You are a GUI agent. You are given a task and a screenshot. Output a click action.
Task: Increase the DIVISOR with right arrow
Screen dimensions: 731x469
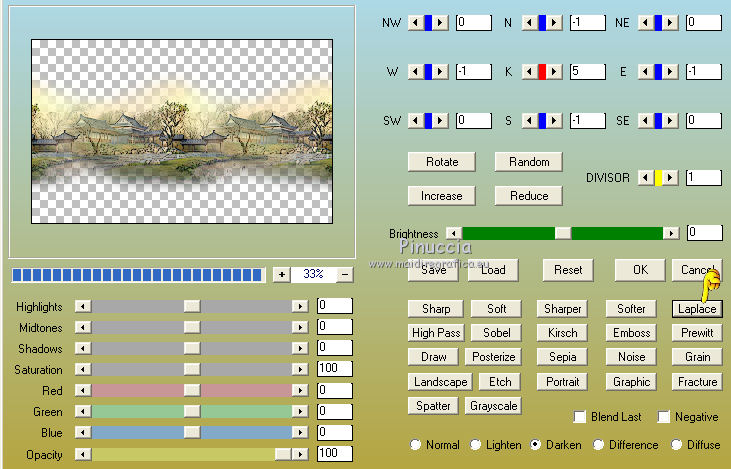click(x=670, y=178)
